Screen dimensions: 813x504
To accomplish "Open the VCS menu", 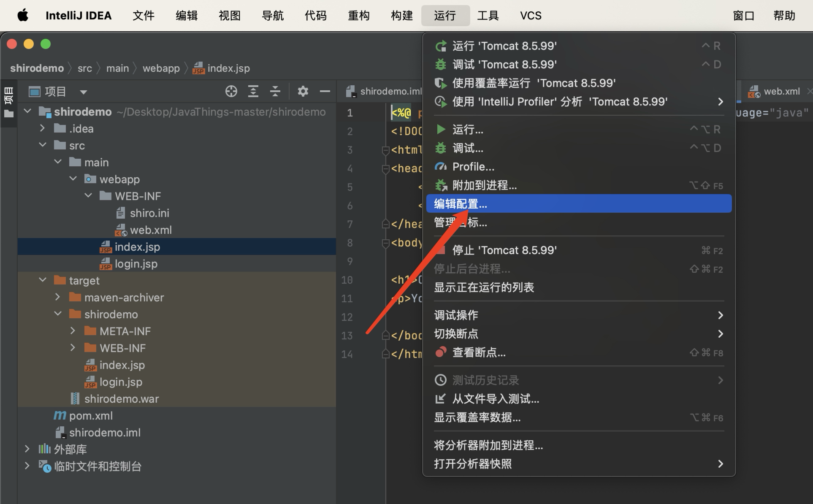I will tap(531, 16).
